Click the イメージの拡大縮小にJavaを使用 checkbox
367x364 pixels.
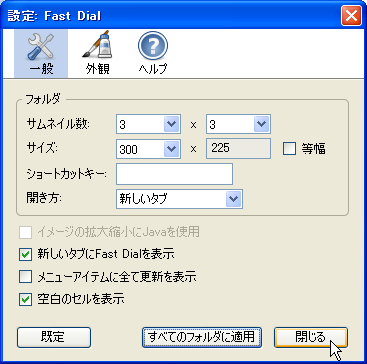(25, 232)
